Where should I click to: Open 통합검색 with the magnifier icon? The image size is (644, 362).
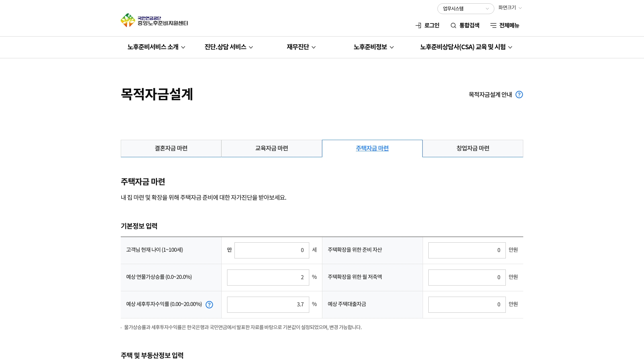pyautogui.click(x=453, y=25)
